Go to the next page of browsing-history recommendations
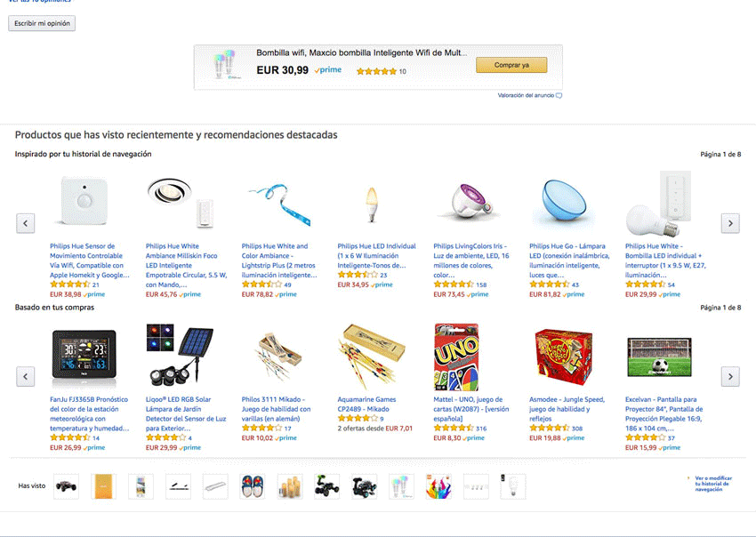The image size is (756, 537). [730, 223]
